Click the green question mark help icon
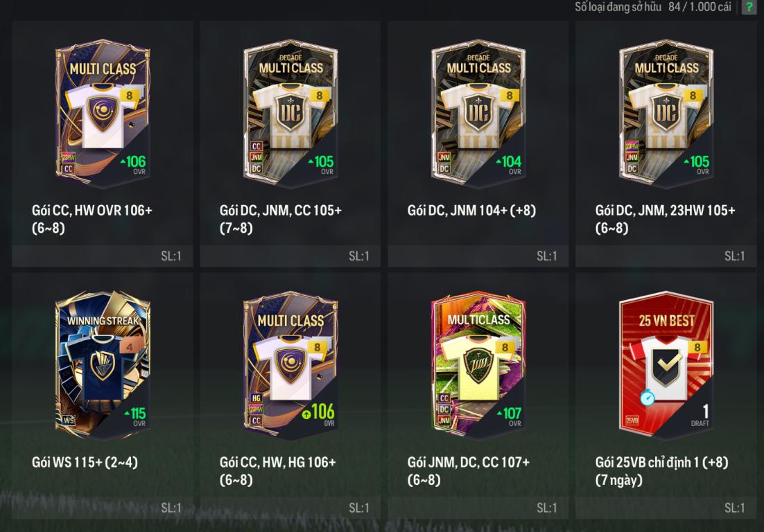764x532 pixels. click(749, 7)
